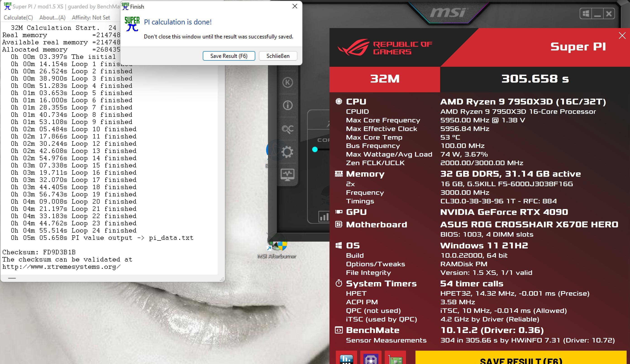Click the Schließen button
This screenshot has width=630, height=364.
click(278, 56)
